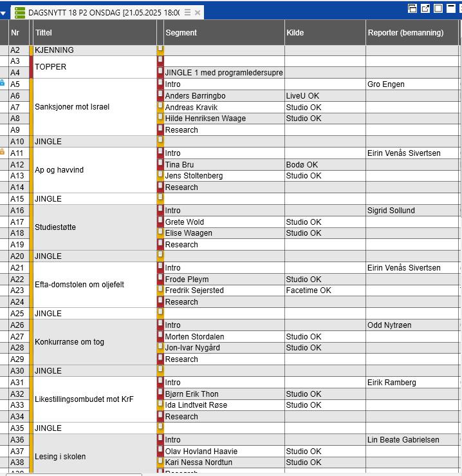Viewport: 462px width, 476px height.
Task: Click reporter Lin Beate Gabrielsen cell
Action: (x=412, y=440)
